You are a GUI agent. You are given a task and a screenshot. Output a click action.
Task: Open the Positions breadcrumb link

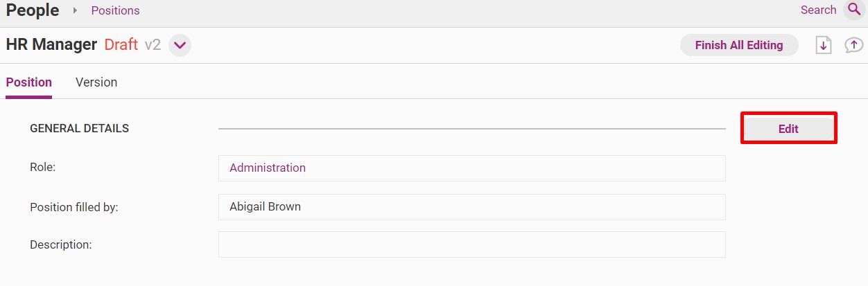click(x=116, y=10)
